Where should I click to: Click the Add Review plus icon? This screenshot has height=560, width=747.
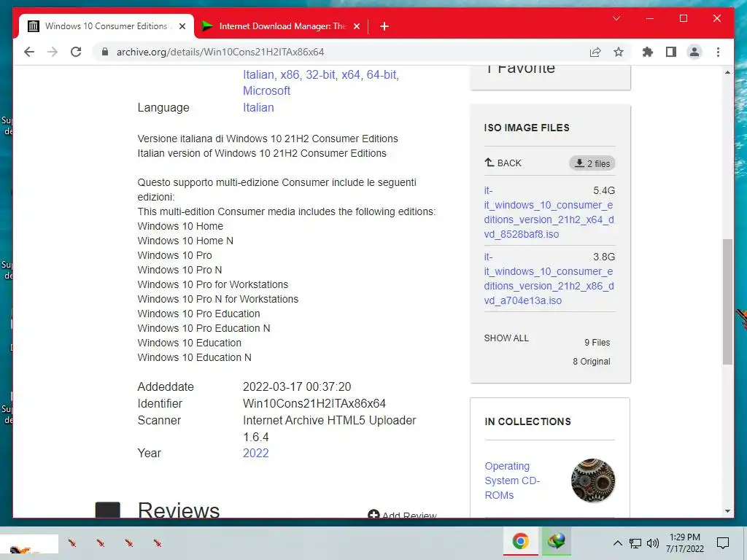click(x=373, y=514)
